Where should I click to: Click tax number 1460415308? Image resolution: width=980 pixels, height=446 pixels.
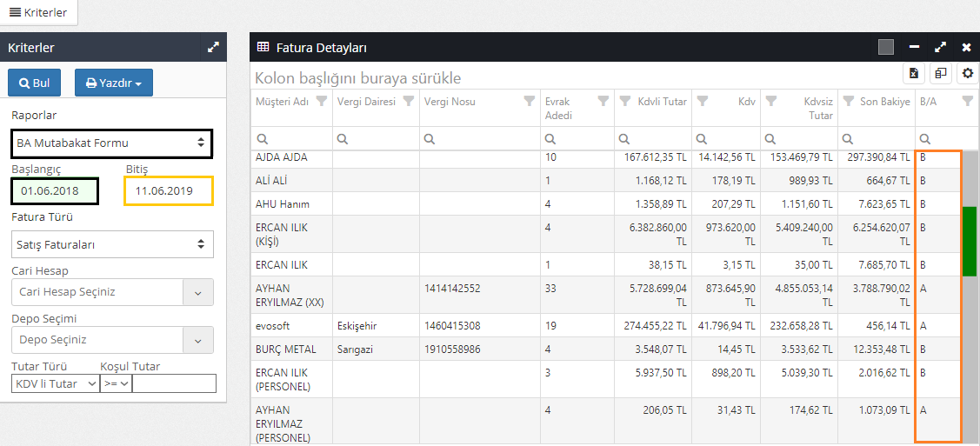pos(452,325)
